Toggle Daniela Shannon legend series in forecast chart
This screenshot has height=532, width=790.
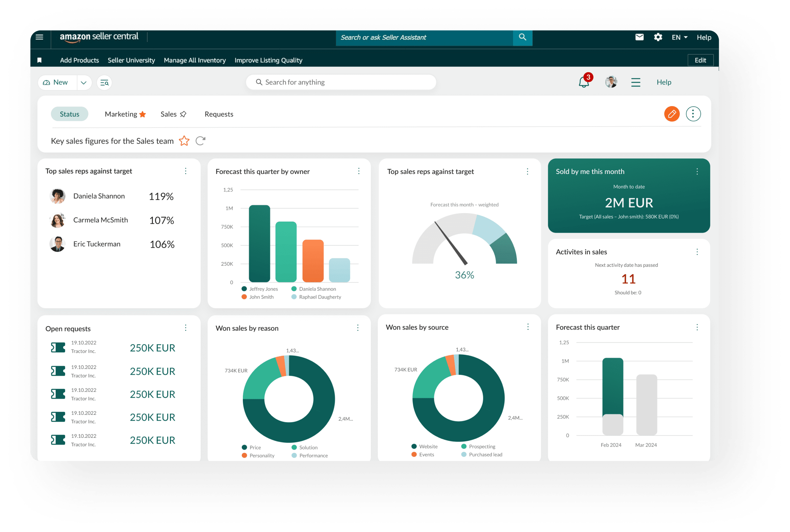pyautogui.click(x=314, y=289)
